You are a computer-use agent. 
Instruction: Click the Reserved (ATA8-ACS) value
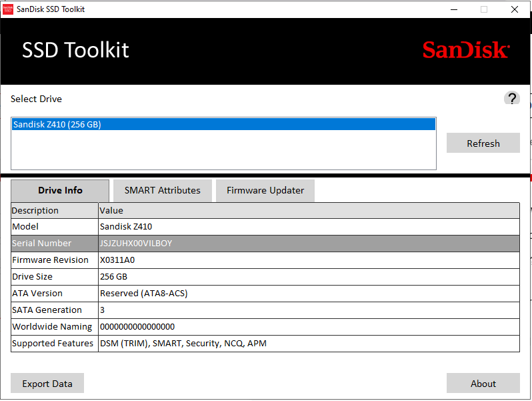coord(309,293)
